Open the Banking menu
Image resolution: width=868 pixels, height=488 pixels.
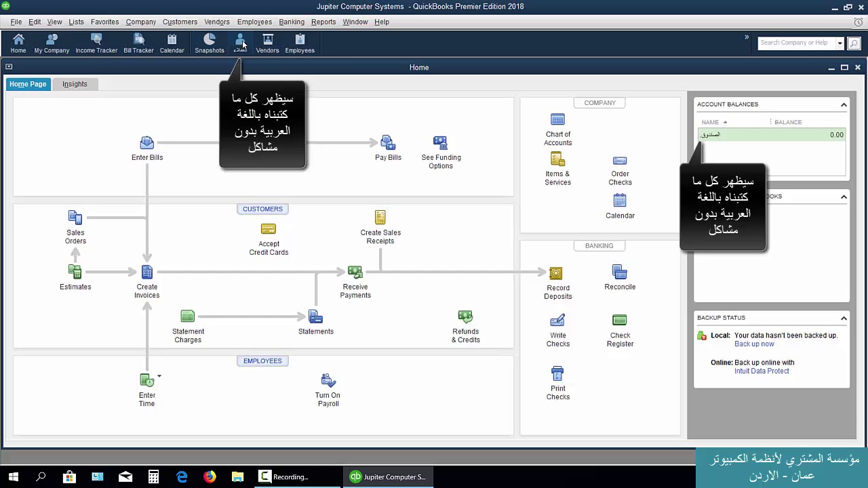[x=292, y=22]
